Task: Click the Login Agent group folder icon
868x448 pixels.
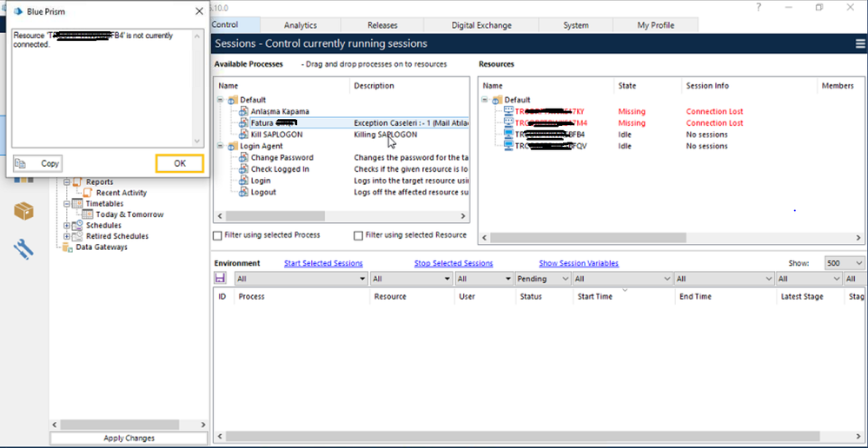Action: point(233,146)
